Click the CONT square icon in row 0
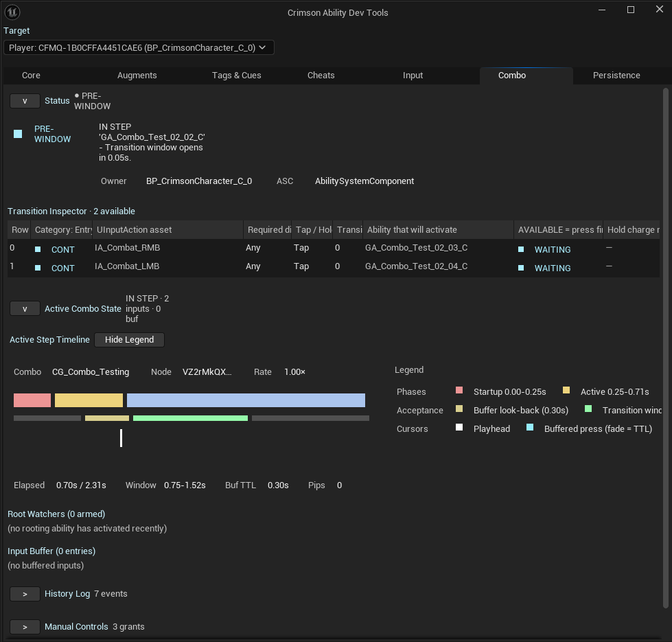This screenshot has width=672, height=642. [x=38, y=249]
